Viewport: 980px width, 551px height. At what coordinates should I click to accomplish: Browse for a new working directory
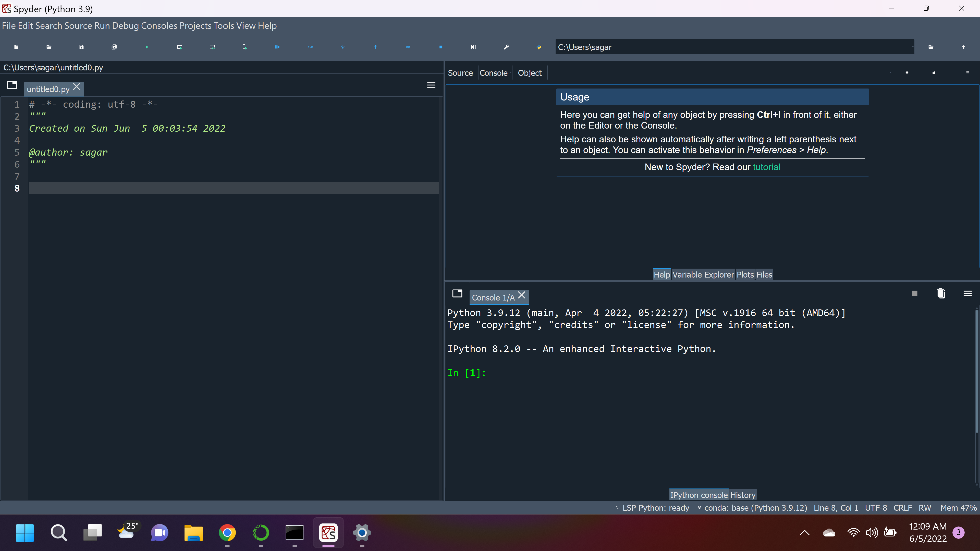click(931, 47)
